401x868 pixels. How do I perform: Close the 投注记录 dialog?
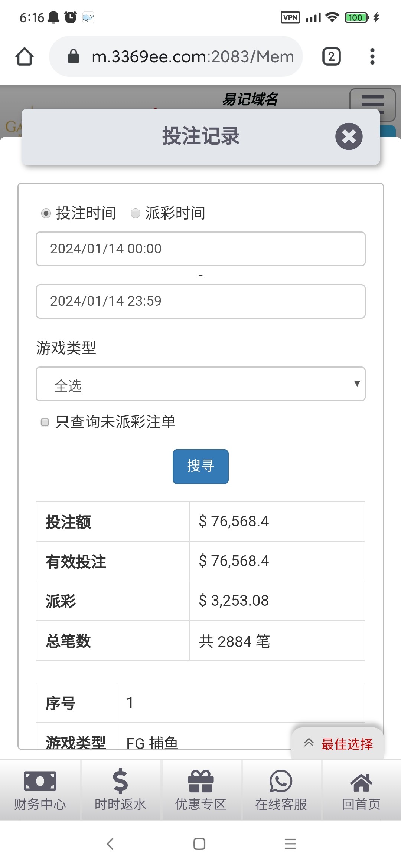349,136
